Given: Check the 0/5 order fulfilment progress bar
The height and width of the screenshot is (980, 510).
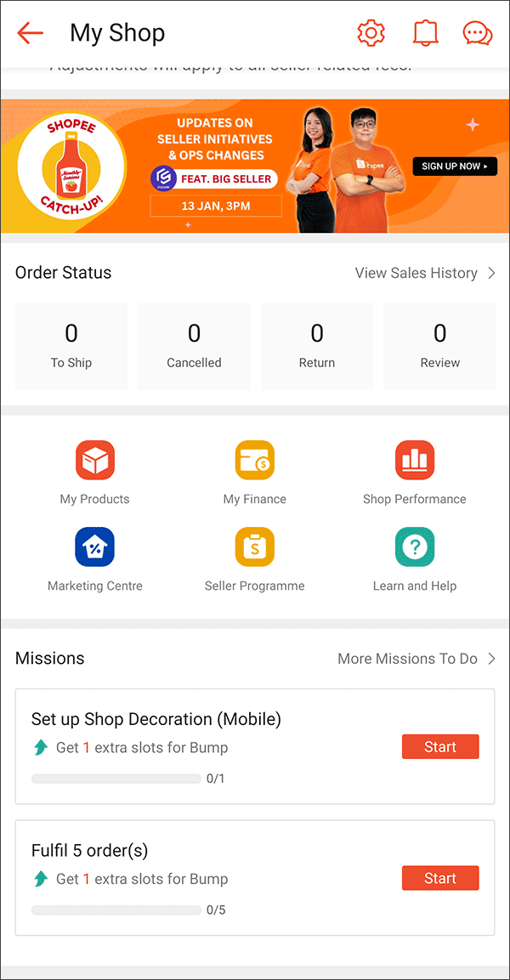Looking at the screenshot, I should pos(116,909).
